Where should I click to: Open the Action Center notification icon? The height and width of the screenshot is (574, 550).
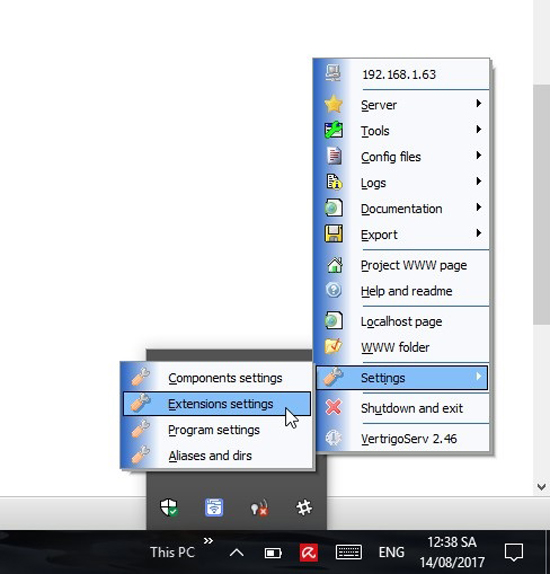point(514,552)
